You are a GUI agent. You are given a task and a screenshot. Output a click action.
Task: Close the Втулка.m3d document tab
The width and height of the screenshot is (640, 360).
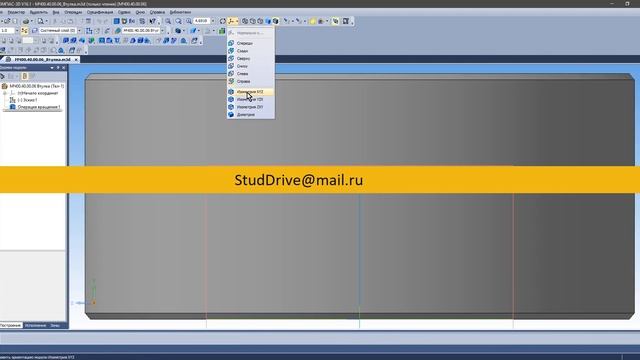(76, 60)
